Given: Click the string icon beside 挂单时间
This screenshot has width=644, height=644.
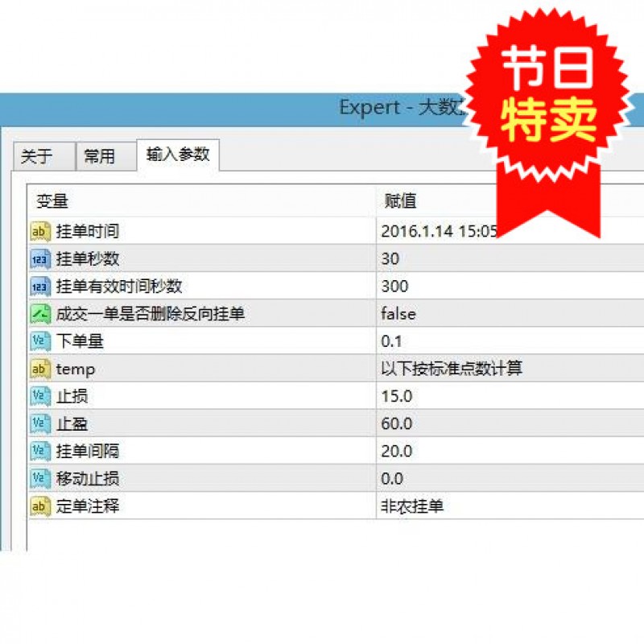Looking at the screenshot, I should click(40, 232).
